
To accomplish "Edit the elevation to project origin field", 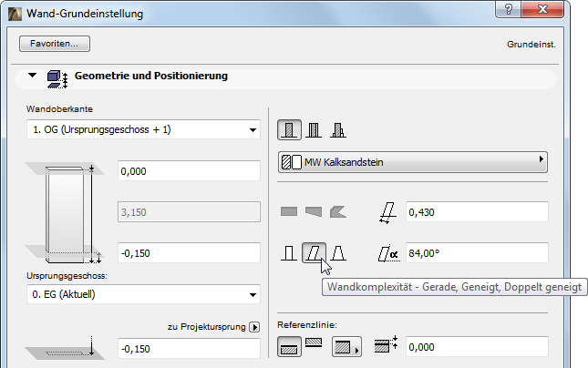I will click(x=189, y=349).
